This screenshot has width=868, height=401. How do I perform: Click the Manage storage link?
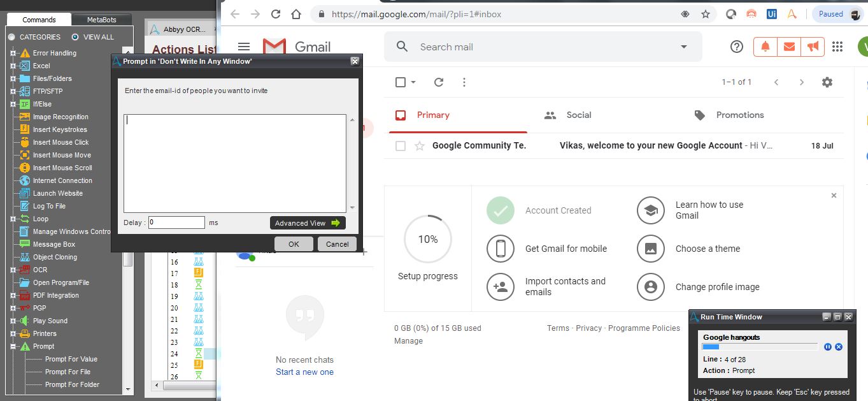[x=408, y=341]
